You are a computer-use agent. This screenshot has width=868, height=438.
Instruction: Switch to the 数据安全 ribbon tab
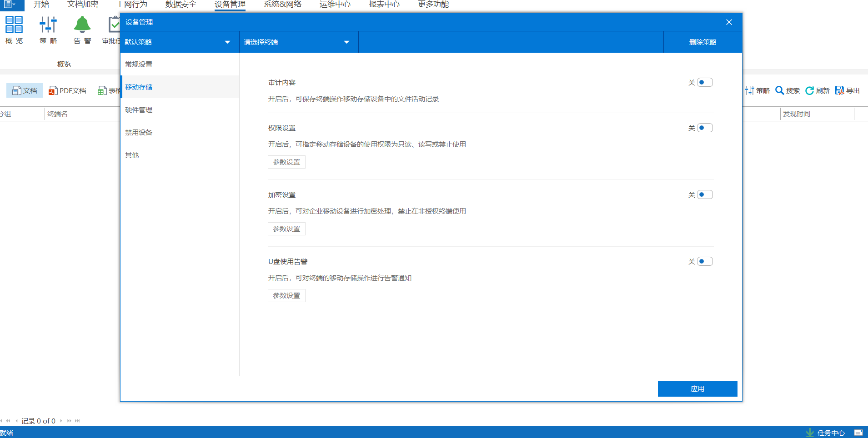tap(181, 5)
